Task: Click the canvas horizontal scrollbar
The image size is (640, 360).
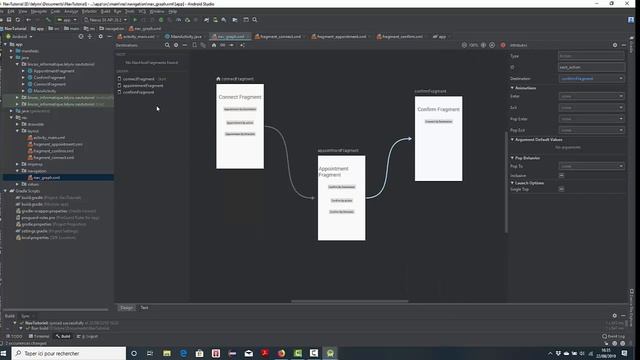Action: click(x=349, y=301)
